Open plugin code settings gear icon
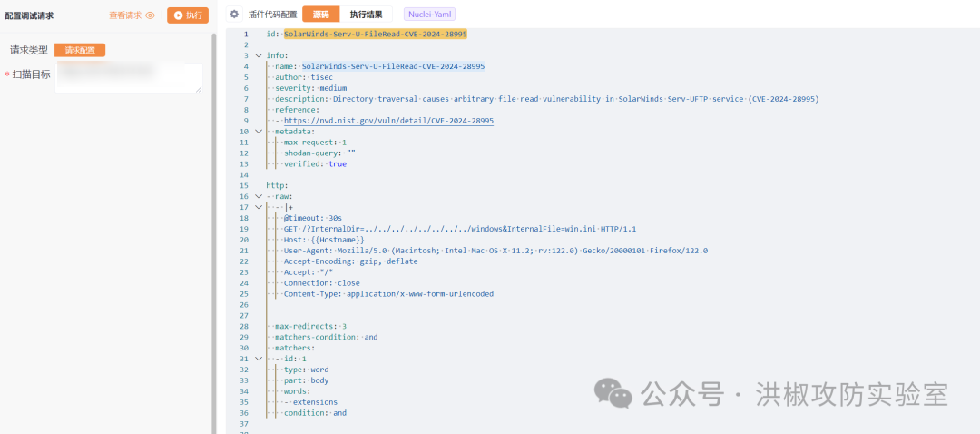Image resolution: width=980 pixels, height=434 pixels. [234, 15]
